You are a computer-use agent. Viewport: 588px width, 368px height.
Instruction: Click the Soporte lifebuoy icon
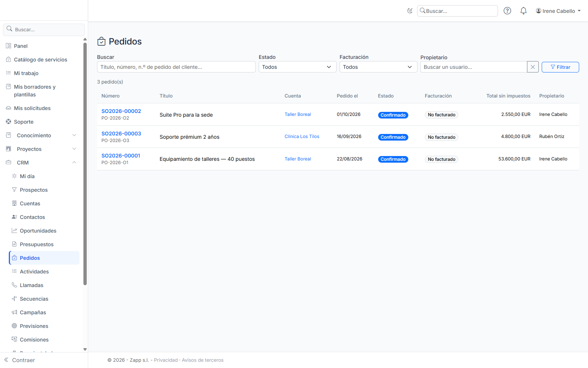tap(8, 122)
